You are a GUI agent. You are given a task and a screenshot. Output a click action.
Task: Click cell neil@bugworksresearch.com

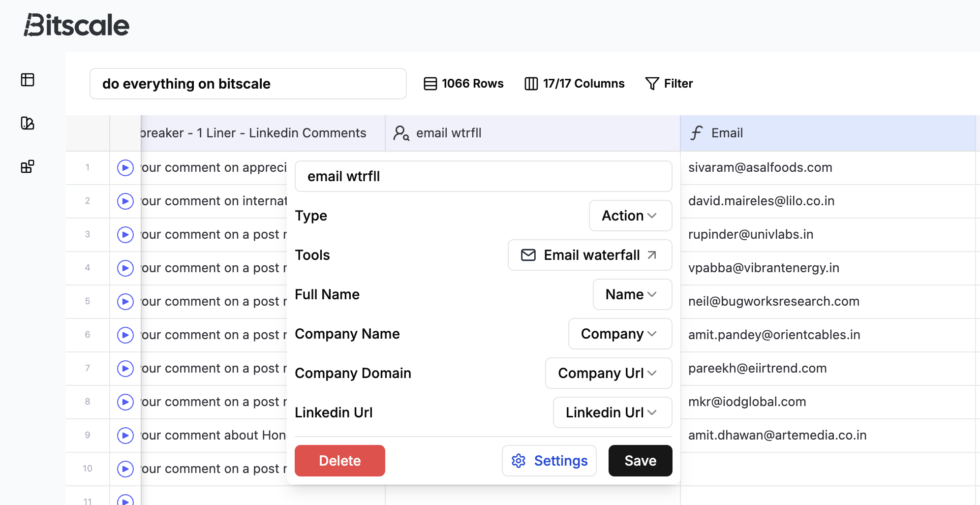[828, 302]
